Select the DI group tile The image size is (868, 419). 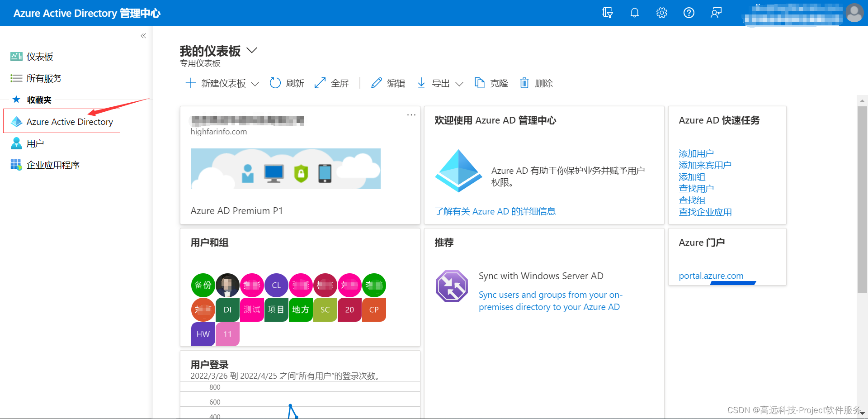[x=227, y=309]
